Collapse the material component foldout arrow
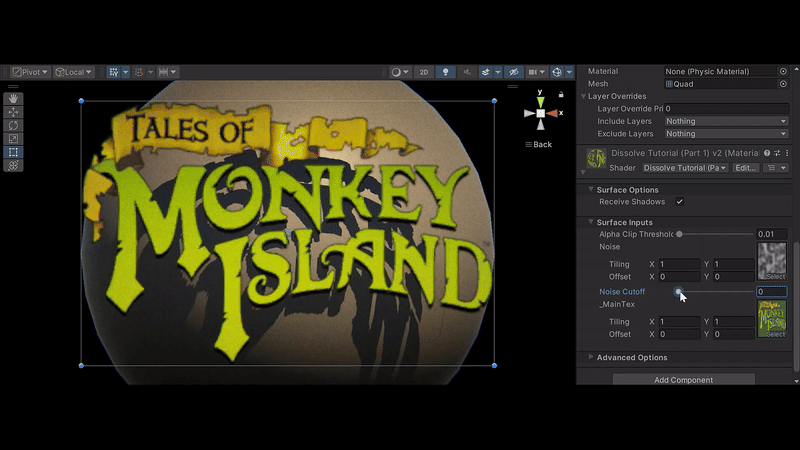Screen dimensions: 800x450 [583, 172]
